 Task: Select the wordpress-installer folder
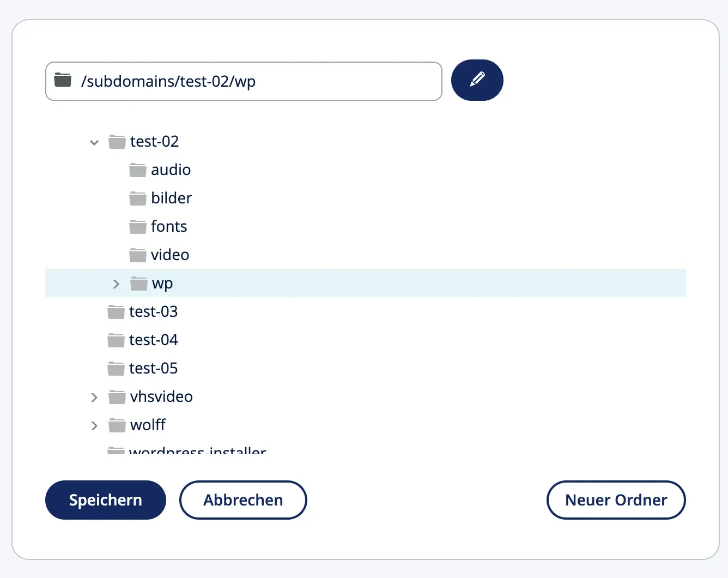click(x=197, y=451)
